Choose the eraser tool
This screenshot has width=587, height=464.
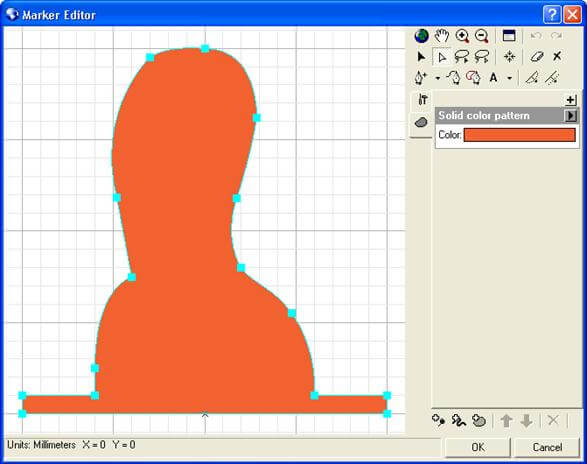pos(536,57)
